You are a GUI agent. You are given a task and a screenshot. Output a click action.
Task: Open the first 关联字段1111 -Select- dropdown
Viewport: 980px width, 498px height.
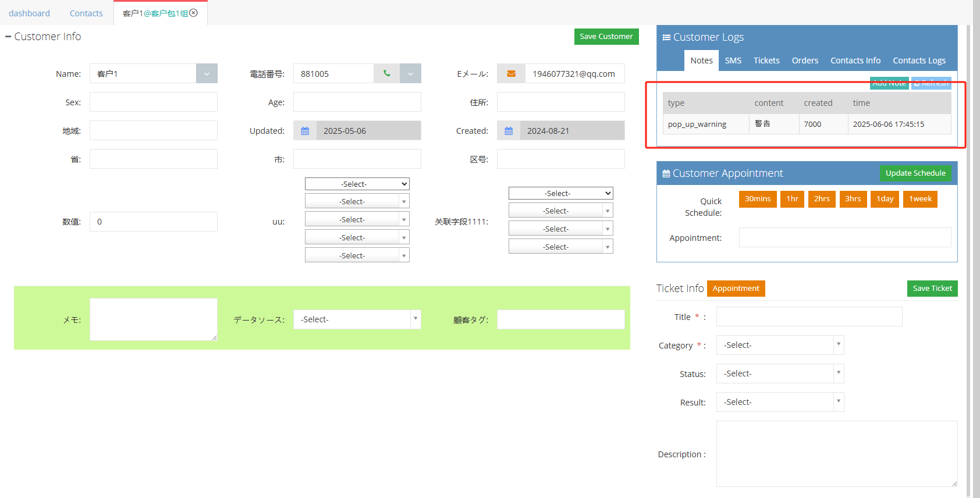tap(560, 193)
